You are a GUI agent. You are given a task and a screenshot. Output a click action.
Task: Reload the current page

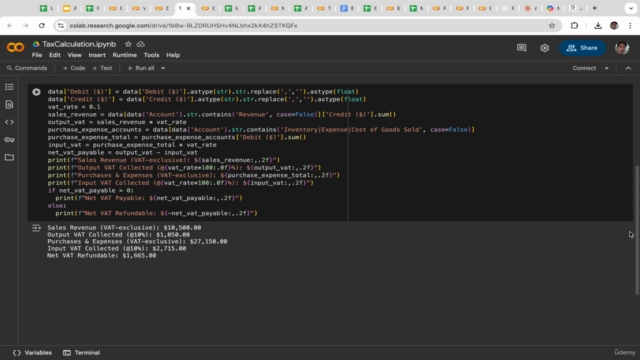42,25
